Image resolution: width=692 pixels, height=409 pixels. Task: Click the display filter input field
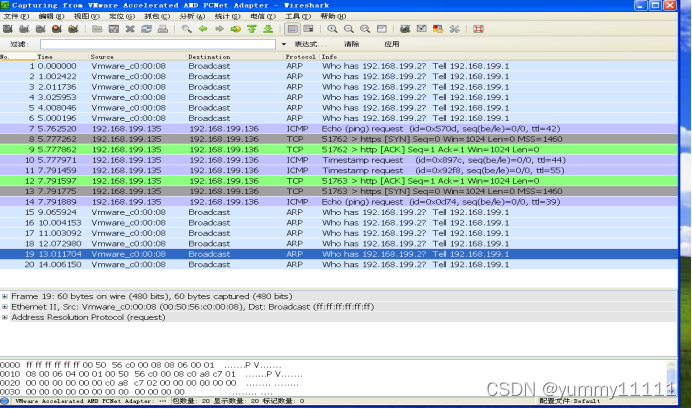[160, 45]
